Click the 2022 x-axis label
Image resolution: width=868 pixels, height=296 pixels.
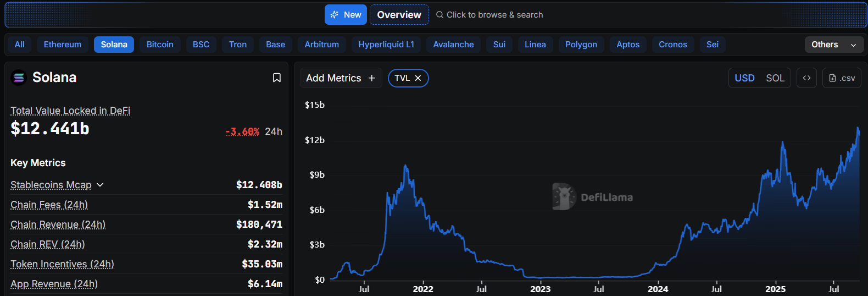pos(423,289)
